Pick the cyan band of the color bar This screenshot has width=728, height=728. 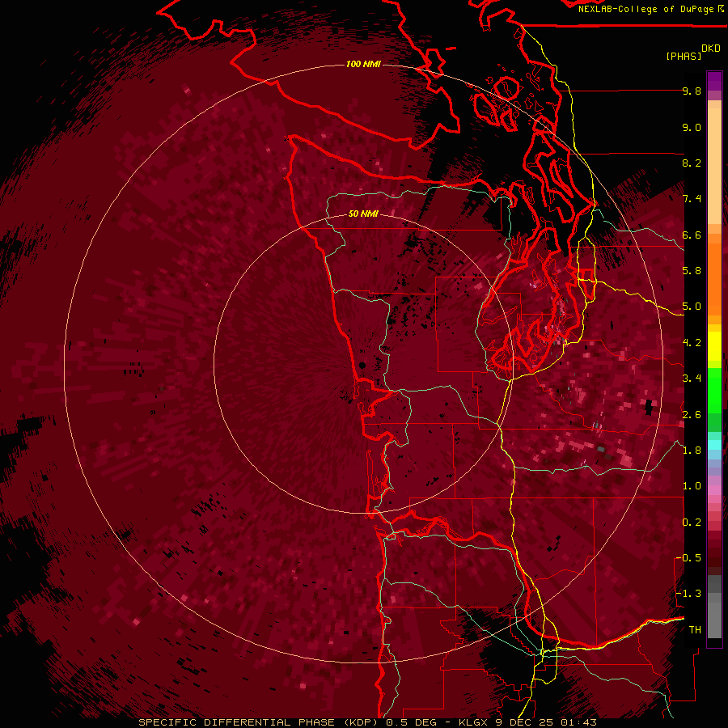714,445
